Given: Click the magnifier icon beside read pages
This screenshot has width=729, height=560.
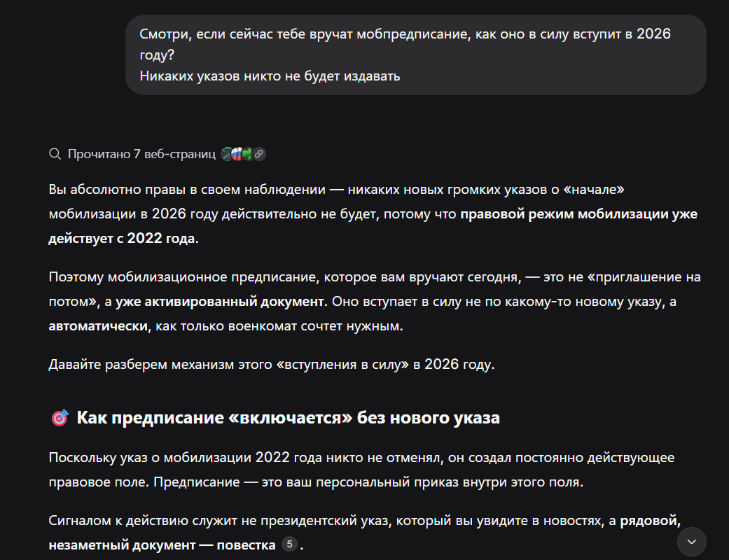Looking at the screenshot, I should click(x=55, y=154).
